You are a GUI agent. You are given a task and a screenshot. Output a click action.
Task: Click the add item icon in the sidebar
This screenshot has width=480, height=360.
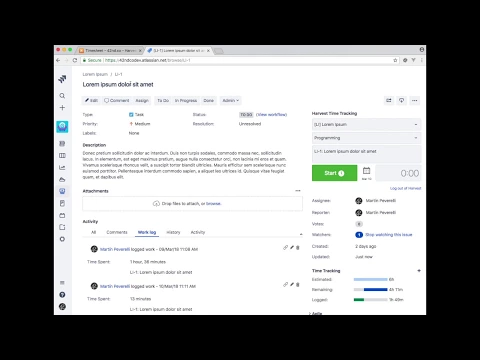[x=62, y=227]
